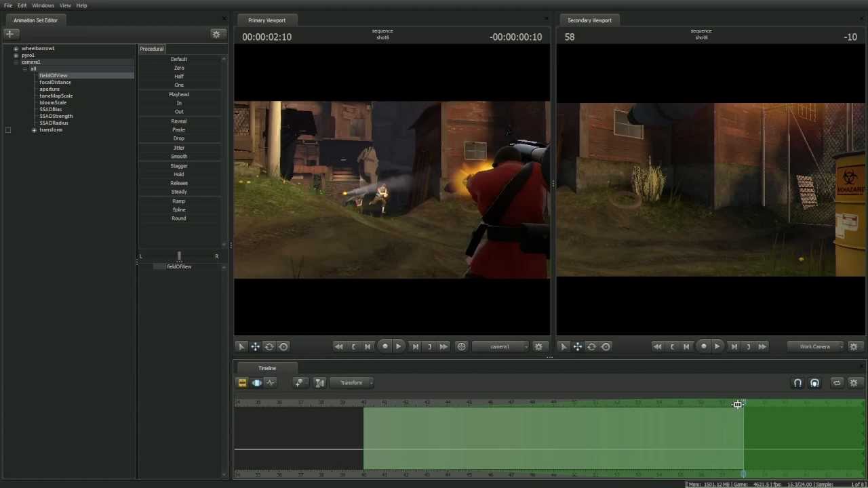Image resolution: width=868 pixels, height=488 pixels.
Task: Open the Timeline settings gear
Action: point(854,383)
